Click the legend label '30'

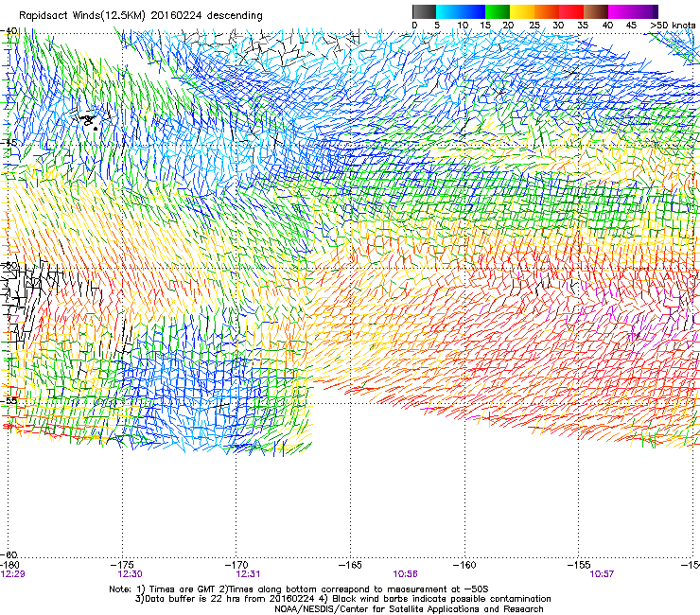click(558, 26)
